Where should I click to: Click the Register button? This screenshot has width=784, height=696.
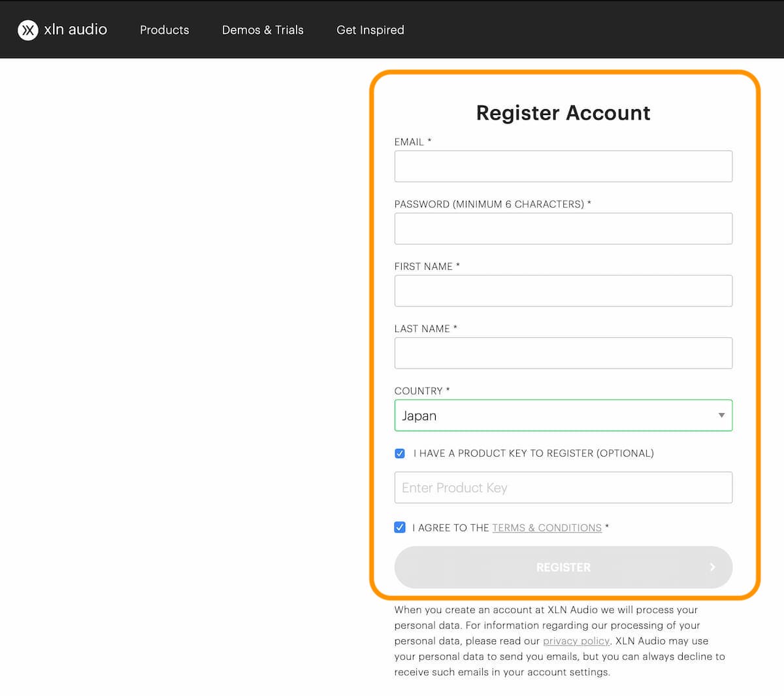tap(563, 567)
